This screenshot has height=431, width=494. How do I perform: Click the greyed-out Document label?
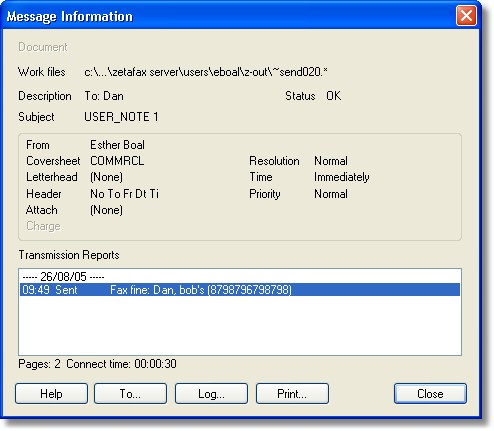(x=43, y=47)
